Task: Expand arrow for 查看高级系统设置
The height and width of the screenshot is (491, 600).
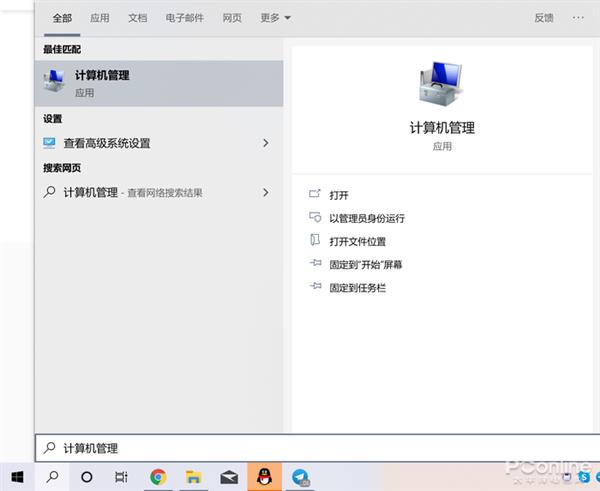Action: [x=266, y=143]
